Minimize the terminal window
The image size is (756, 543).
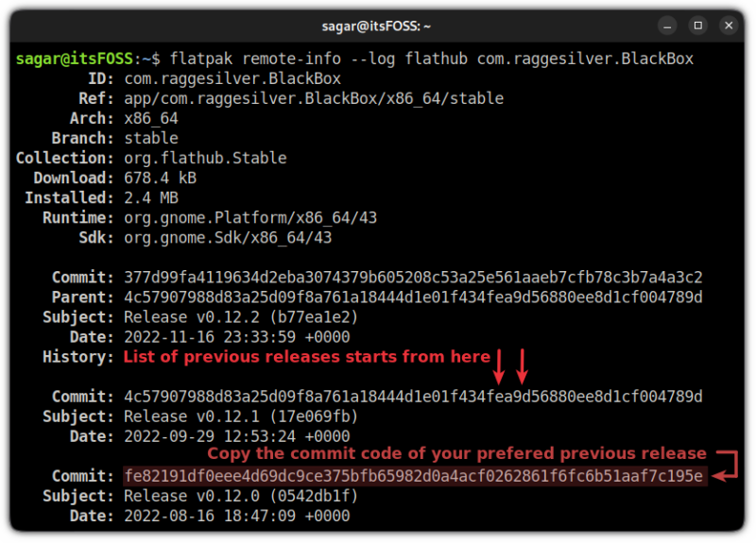pos(667,25)
